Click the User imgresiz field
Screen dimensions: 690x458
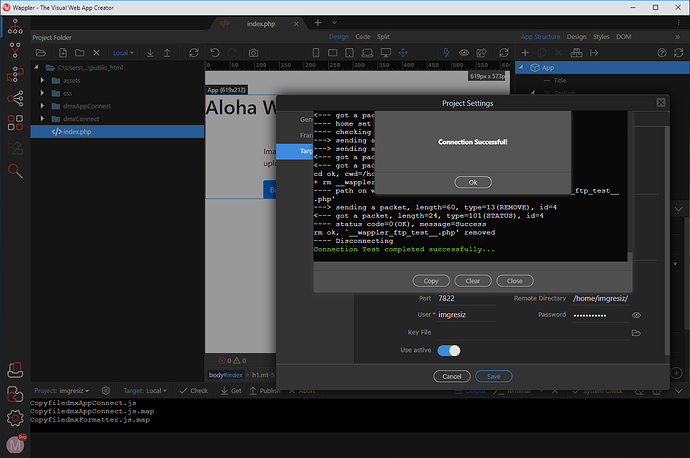click(x=466, y=315)
